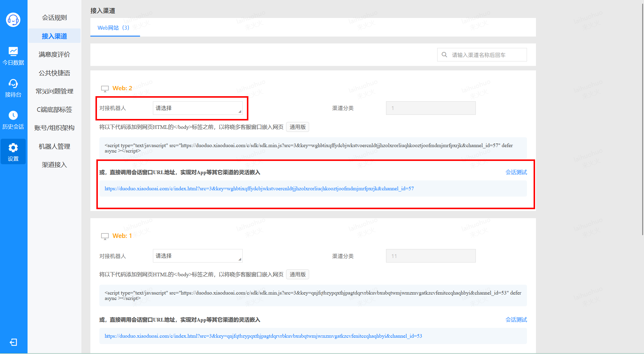Click script code block with channel_id=53
Viewport: 644px width, 356px height.
coord(313,295)
